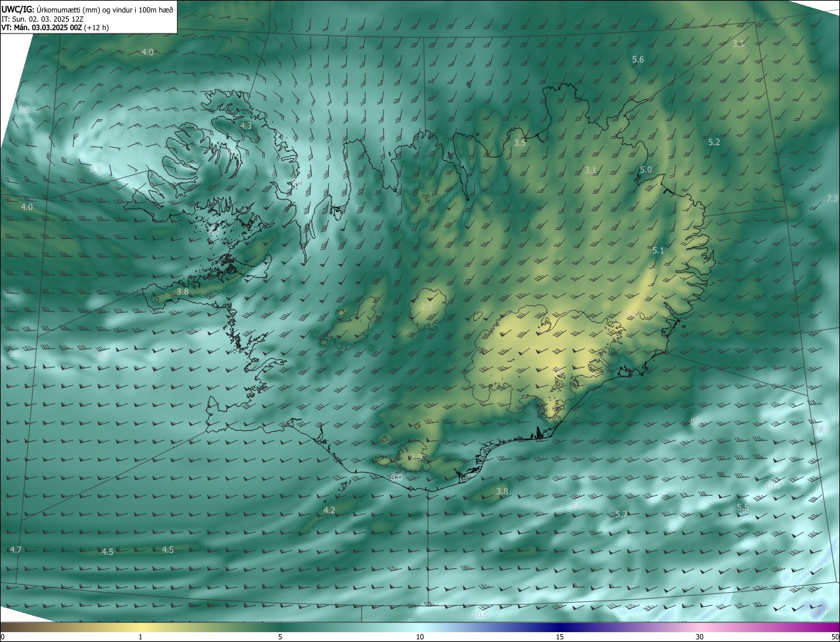Click the 30 tick on the colour scale
Image resolution: width=840 pixels, height=642 pixels.
point(700,637)
